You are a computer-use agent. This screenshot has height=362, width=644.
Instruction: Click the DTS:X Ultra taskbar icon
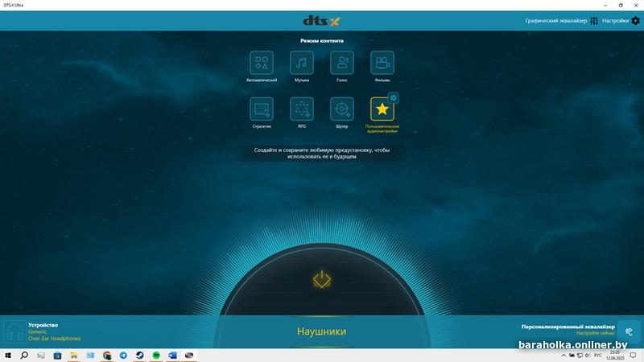coord(189,356)
